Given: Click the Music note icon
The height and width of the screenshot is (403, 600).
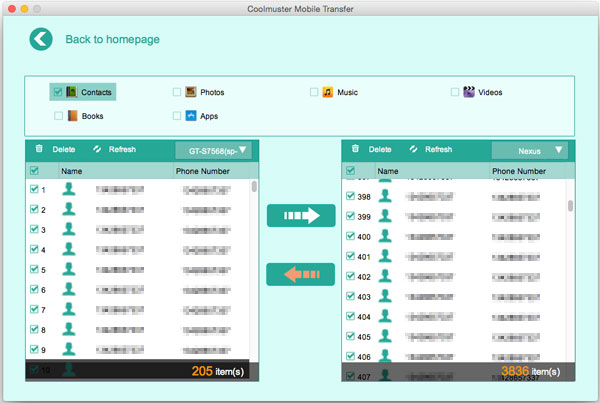Looking at the screenshot, I should pos(328,92).
